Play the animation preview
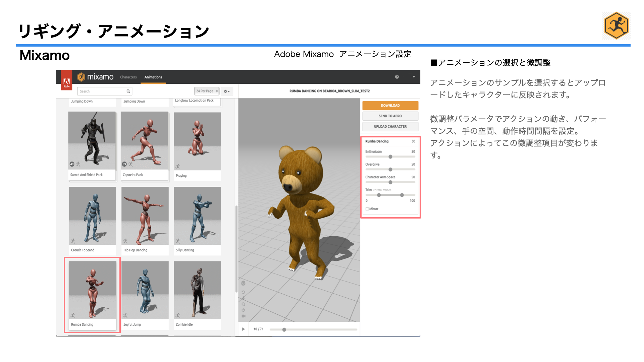 [x=243, y=329]
